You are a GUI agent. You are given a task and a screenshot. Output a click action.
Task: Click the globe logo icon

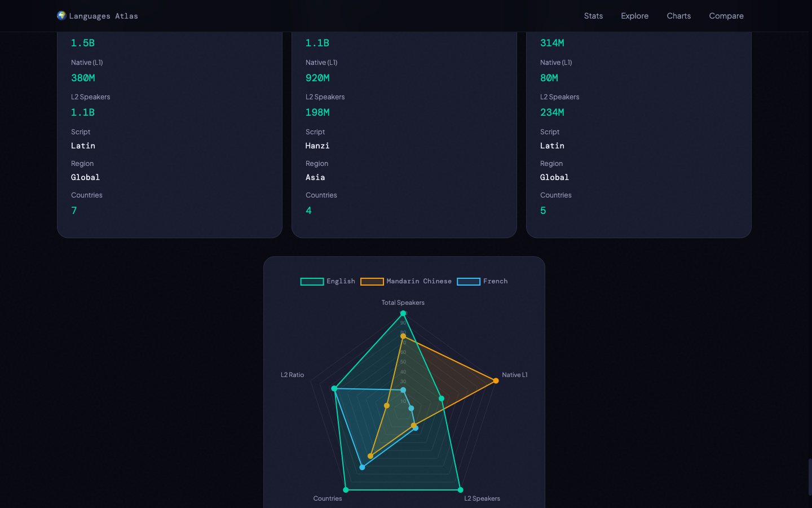point(61,15)
